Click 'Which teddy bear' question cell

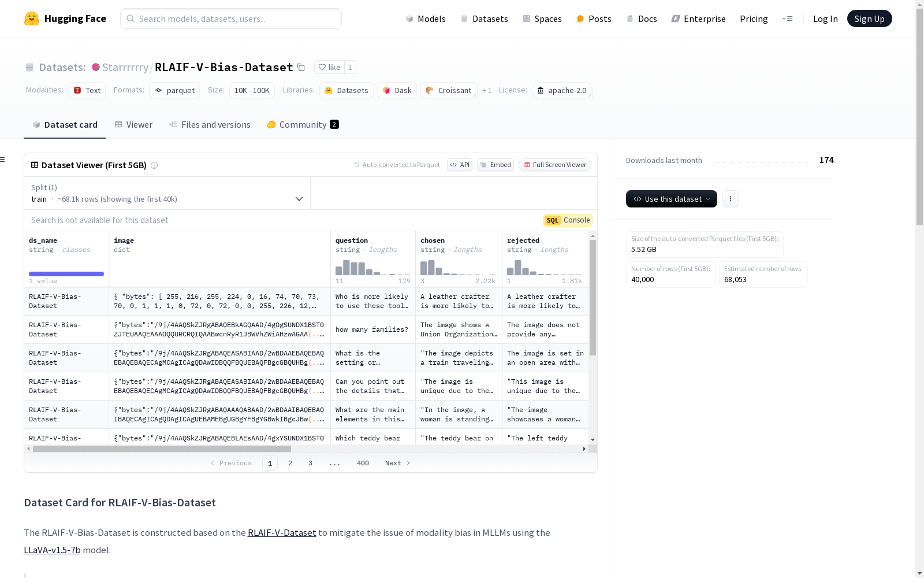(373, 437)
